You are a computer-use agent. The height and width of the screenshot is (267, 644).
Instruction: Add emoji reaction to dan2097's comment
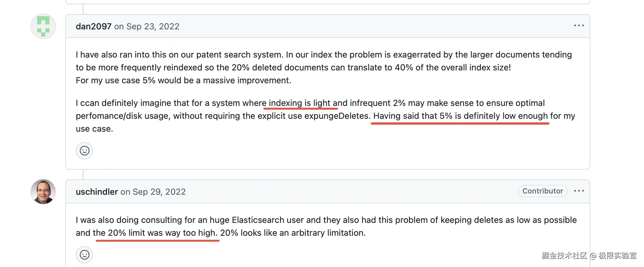[x=84, y=151]
